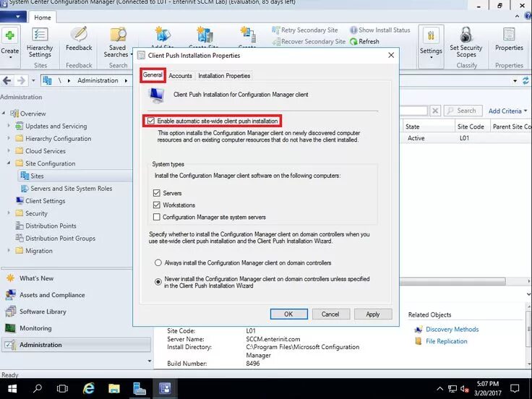
Task: Open Distribution Points node
Action: tap(51, 226)
